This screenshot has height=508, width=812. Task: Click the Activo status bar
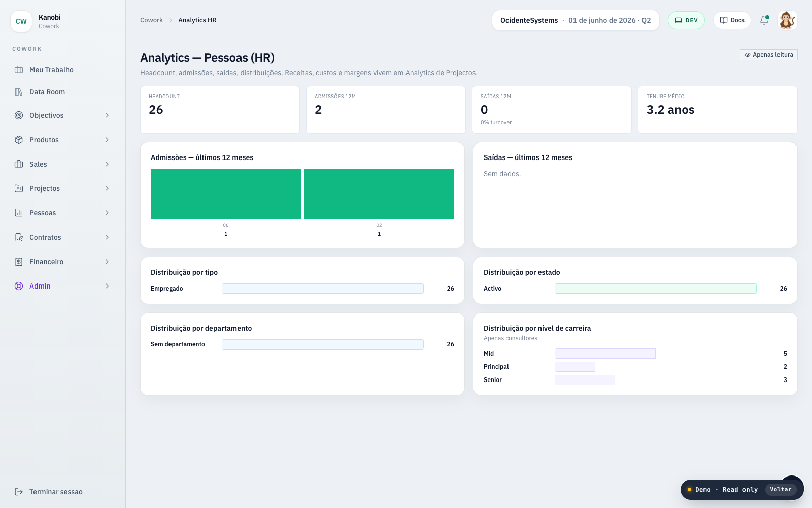tap(656, 289)
